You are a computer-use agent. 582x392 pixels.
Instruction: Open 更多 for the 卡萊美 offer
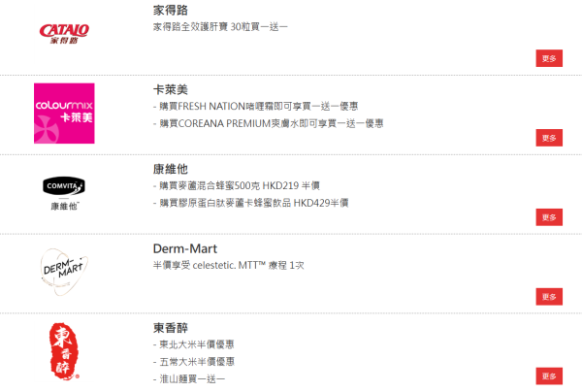[549, 138]
